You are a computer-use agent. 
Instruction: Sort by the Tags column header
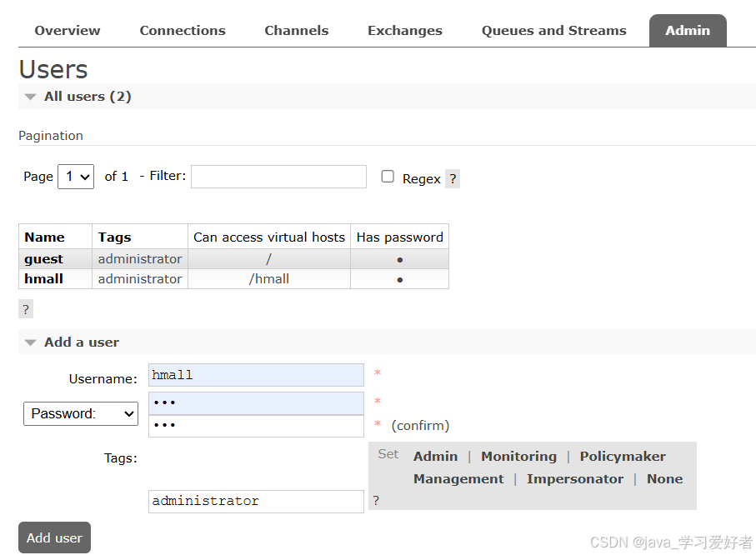[114, 237]
